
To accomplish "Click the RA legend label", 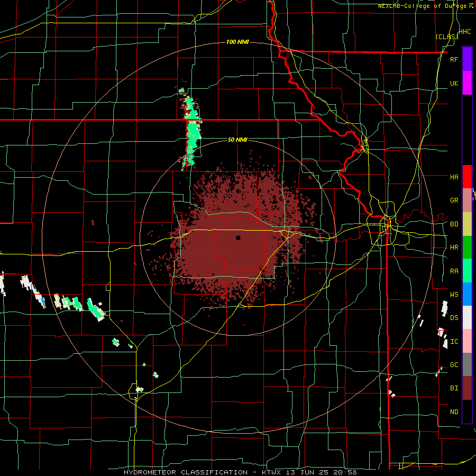I will click(454, 271).
